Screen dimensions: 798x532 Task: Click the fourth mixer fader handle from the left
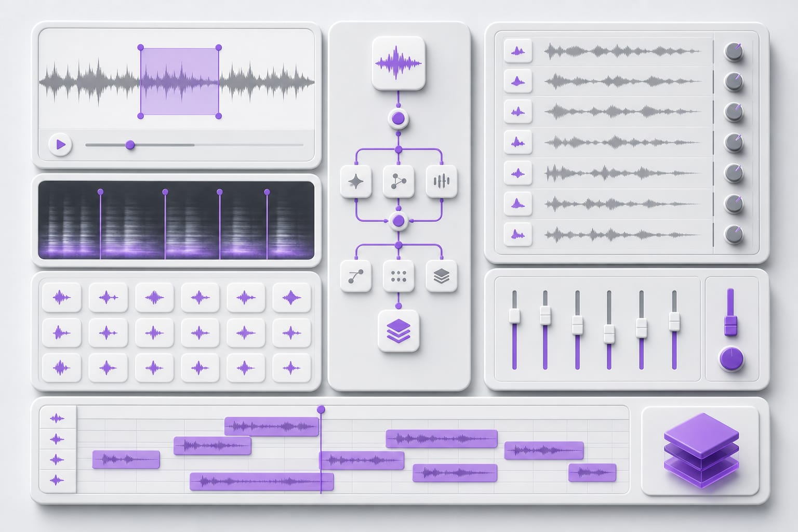tap(609, 334)
